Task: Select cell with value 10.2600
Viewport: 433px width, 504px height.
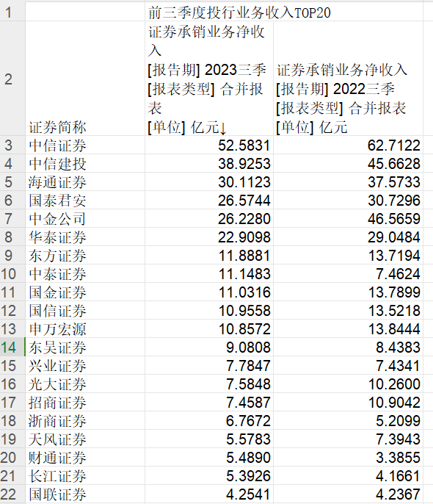Action: coord(348,384)
